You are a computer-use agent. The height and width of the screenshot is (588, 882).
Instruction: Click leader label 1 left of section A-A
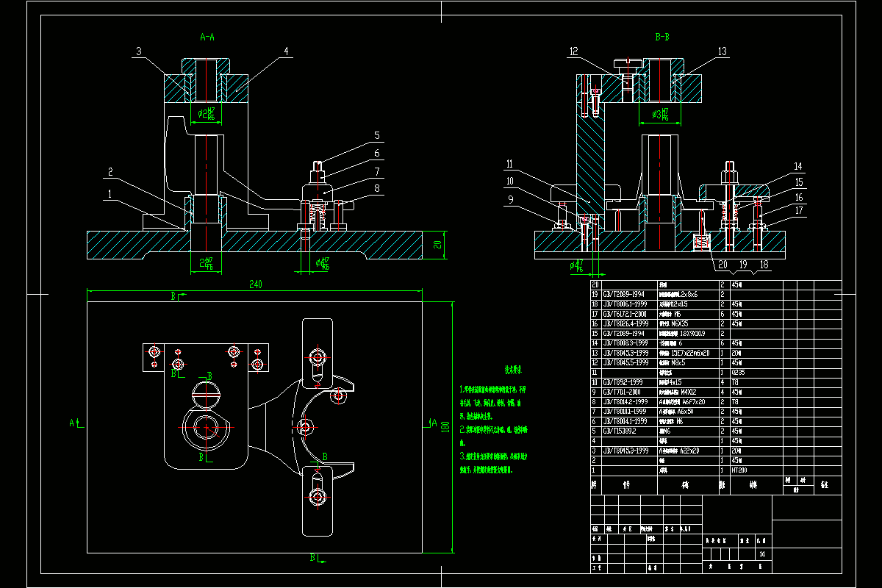coord(110,194)
